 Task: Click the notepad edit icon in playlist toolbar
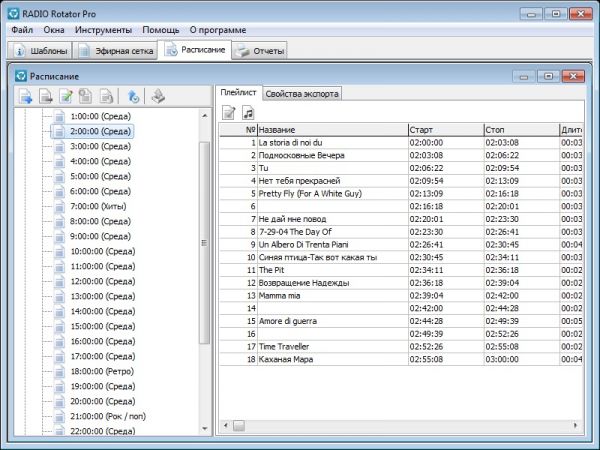click(x=229, y=112)
